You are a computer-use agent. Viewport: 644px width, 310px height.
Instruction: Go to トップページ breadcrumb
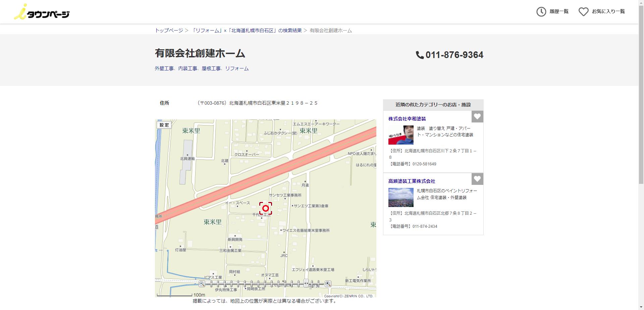pyautogui.click(x=169, y=31)
